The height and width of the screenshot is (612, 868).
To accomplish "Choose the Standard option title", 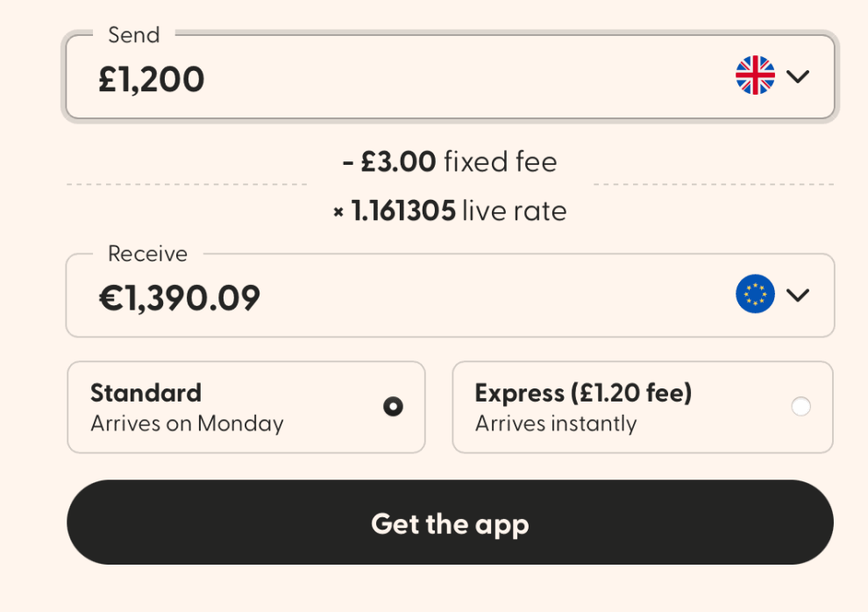I will click(146, 392).
